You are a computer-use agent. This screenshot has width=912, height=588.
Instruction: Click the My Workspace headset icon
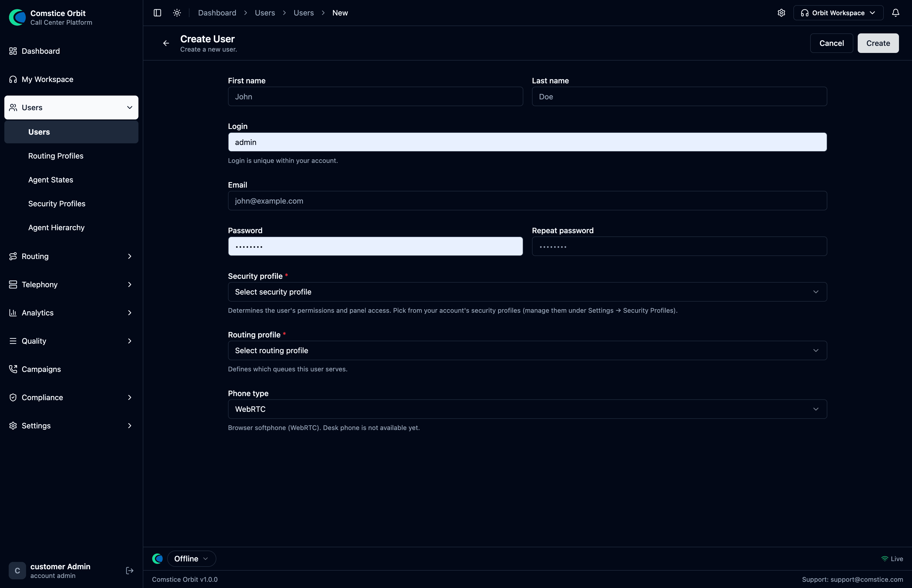[13, 80]
